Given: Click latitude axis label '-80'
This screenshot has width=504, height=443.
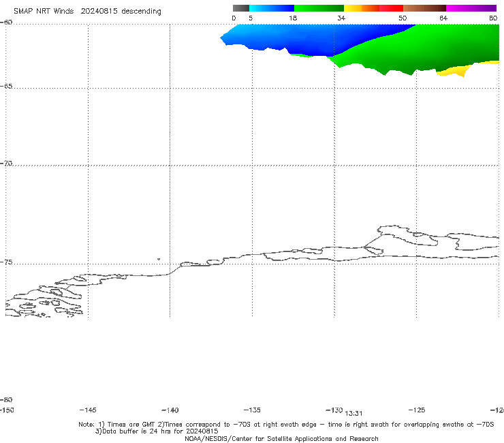Looking at the screenshot, I should [6, 399].
